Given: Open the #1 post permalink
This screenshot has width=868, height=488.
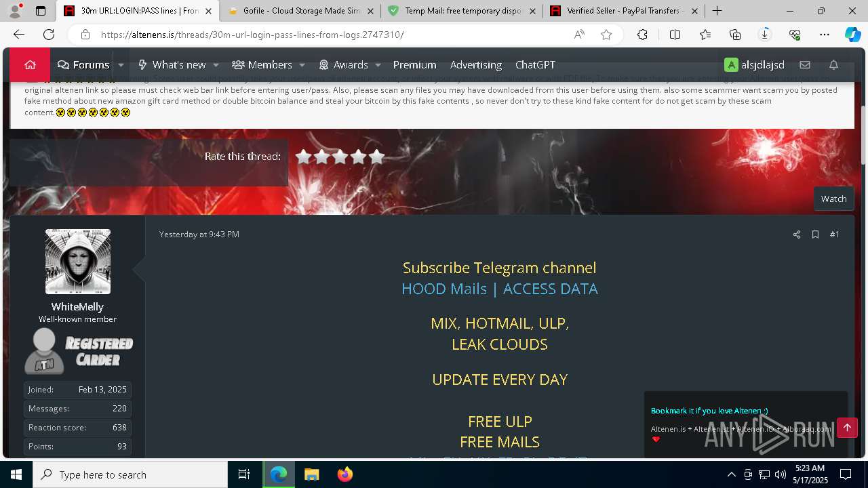Looking at the screenshot, I should click(835, 235).
